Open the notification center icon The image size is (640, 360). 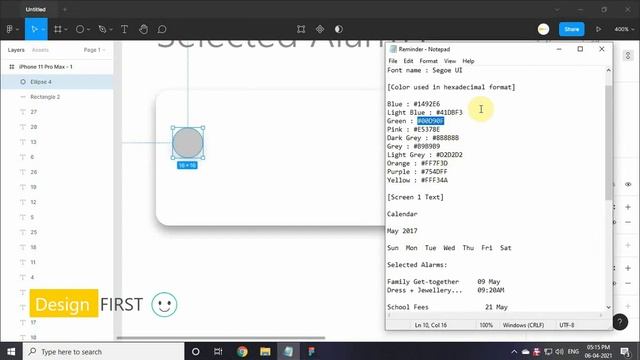pos(625,351)
